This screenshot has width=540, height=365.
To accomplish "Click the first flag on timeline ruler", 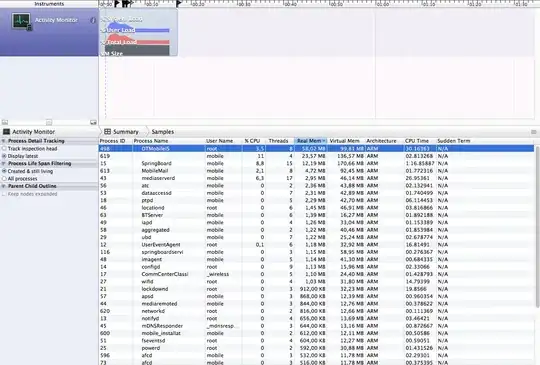I will coord(117,4).
